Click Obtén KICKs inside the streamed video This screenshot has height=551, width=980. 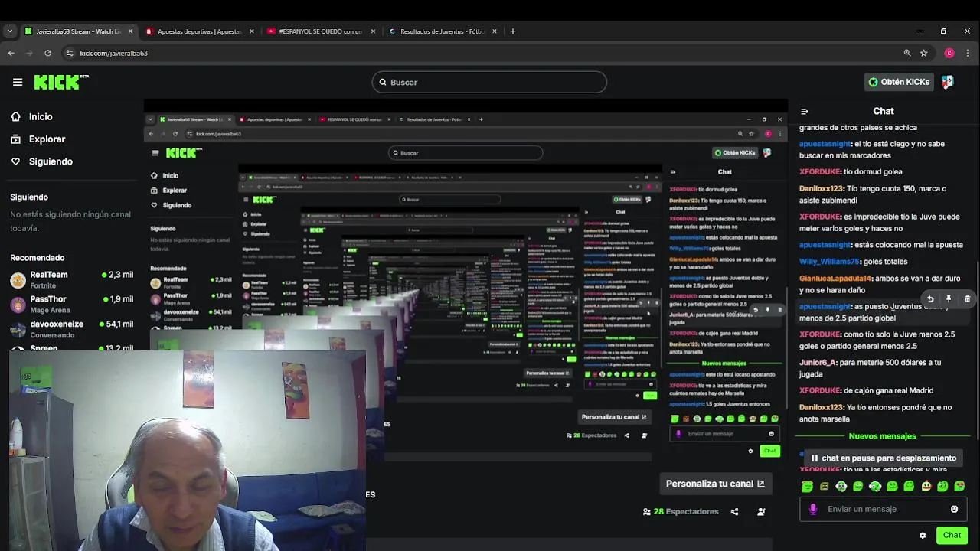735,153
